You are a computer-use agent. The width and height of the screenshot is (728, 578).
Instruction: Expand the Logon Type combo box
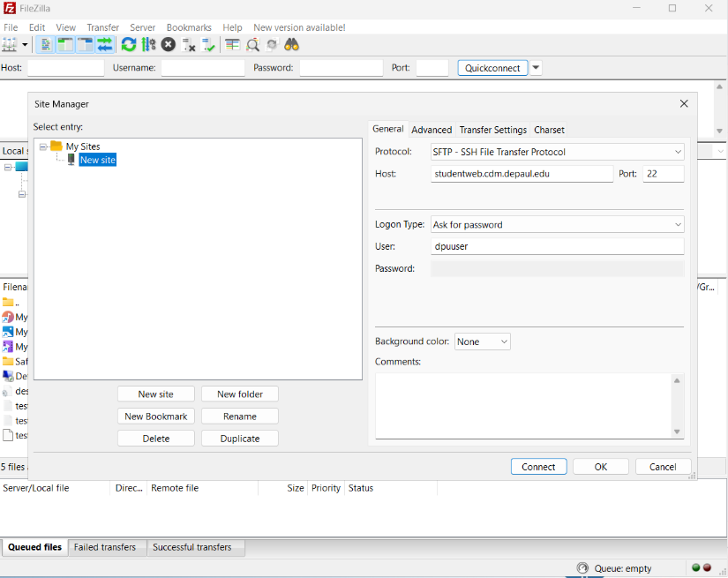pos(557,225)
